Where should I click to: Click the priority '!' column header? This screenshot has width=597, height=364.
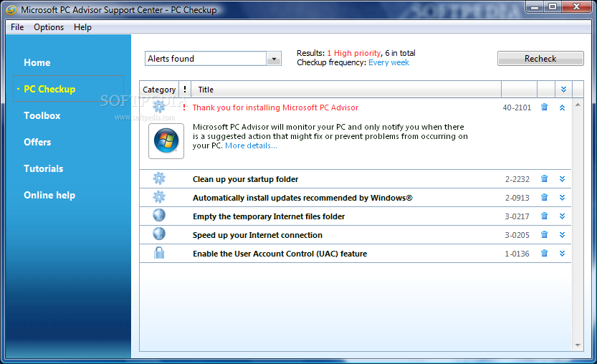tap(185, 90)
